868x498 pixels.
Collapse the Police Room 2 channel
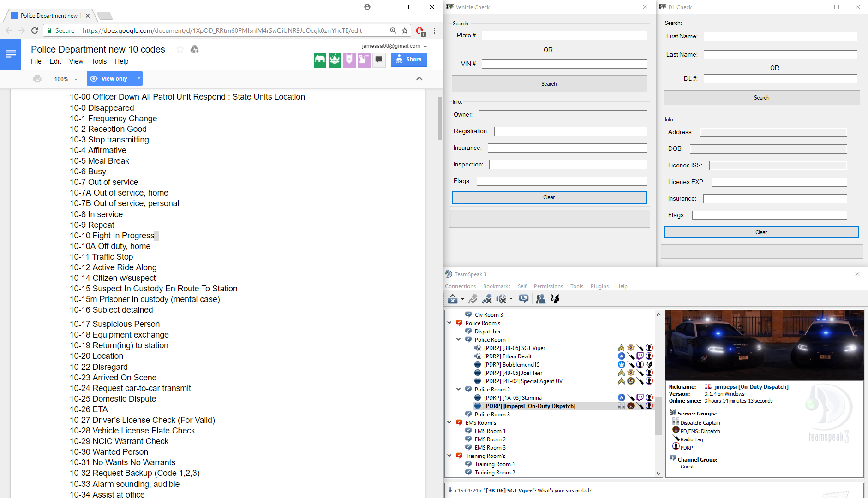point(459,389)
